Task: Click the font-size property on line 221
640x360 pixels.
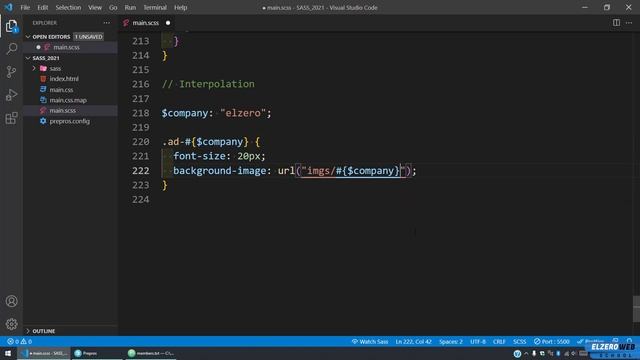Action: (x=199, y=156)
